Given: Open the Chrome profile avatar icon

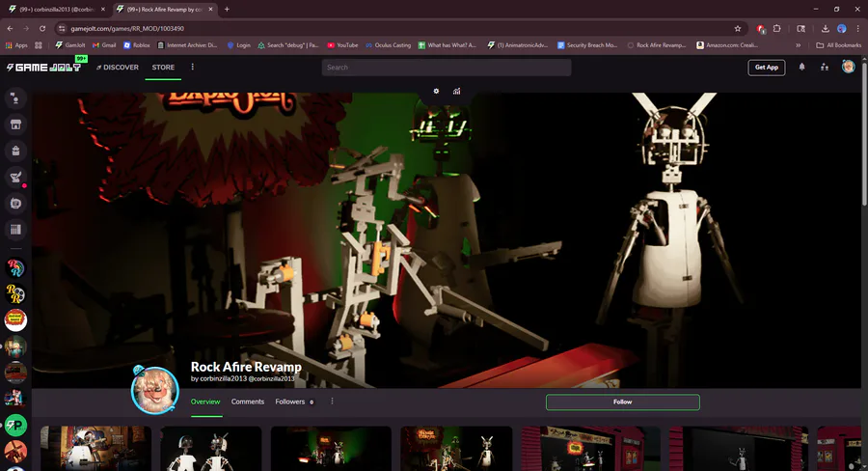Looking at the screenshot, I should click(841, 28).
